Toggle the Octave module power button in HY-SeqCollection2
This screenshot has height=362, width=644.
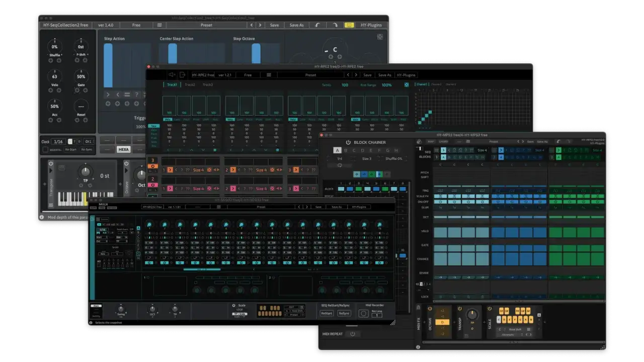[126, 163]
